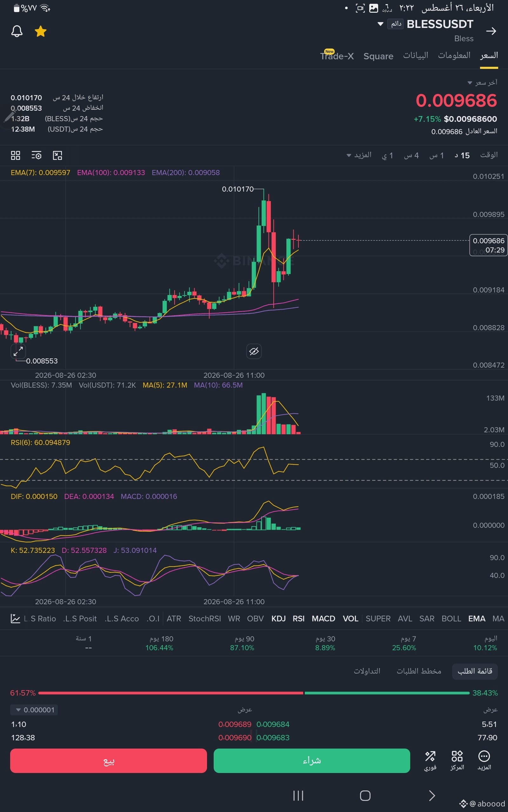Expand the المزيد timeframe dropdown
Image resolution: width=508 pixels, height=812 pixels.
(x=359, y=155)
